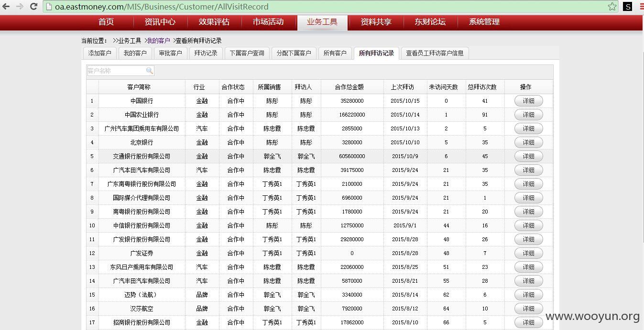Click the address bar URL

162,7
